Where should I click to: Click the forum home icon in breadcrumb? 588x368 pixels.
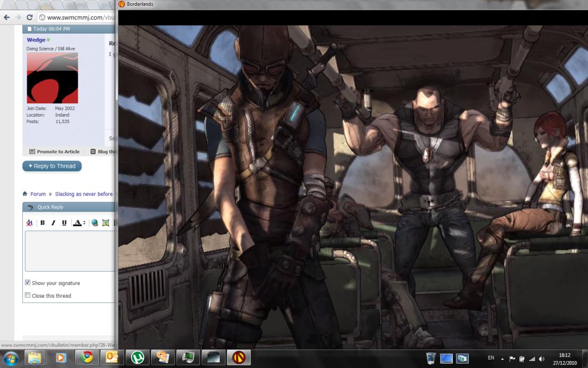point(25,194)
